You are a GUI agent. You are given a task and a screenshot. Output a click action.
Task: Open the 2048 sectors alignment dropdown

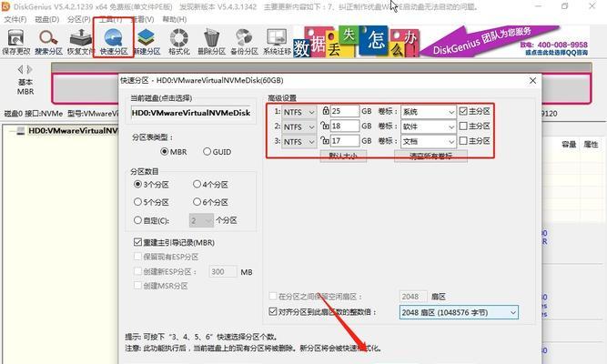point(459,312)
